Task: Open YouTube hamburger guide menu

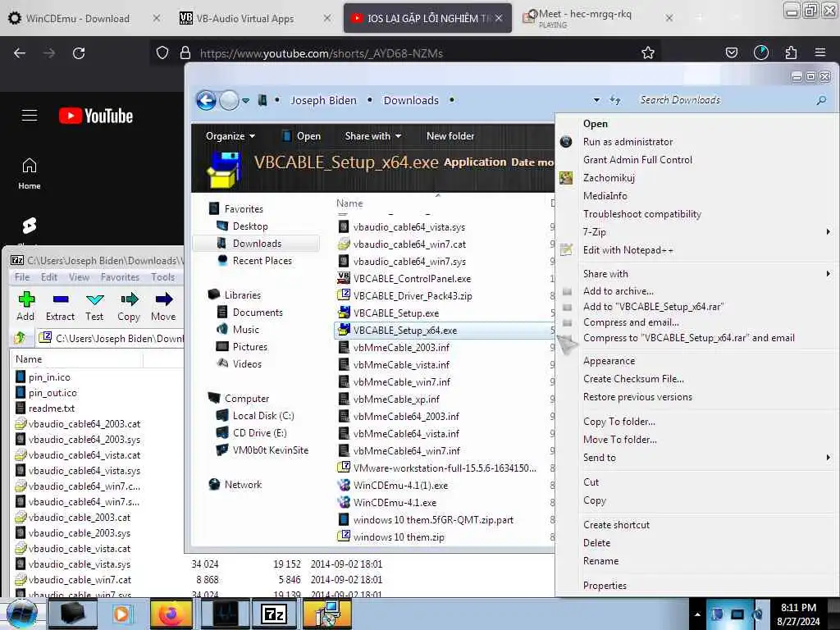Action: coord(30,115)
